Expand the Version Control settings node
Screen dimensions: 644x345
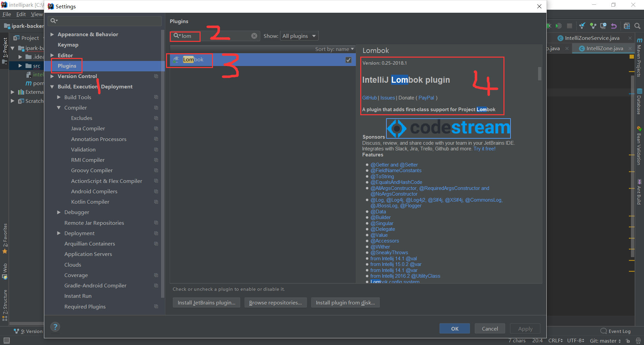click(x=52, y=76)
